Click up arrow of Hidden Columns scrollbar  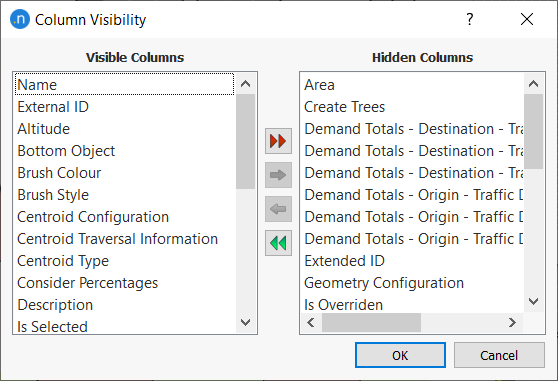[533, 84]
